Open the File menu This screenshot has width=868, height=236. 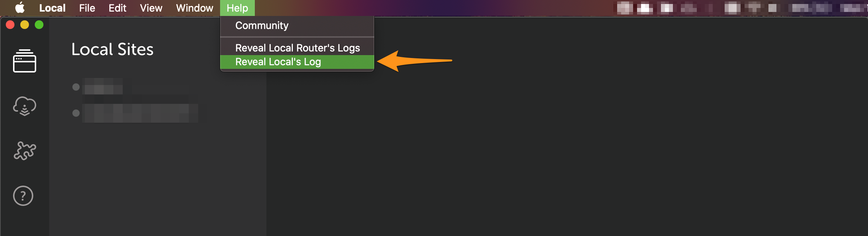tap(87, 8)
